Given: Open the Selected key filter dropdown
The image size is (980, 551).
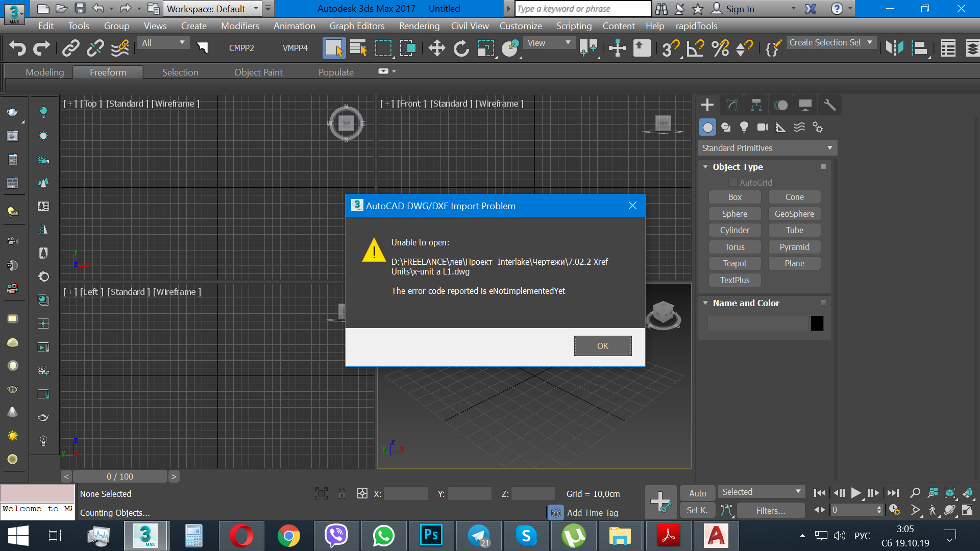Looking at the screenshot, I should (x=762, y=492).
